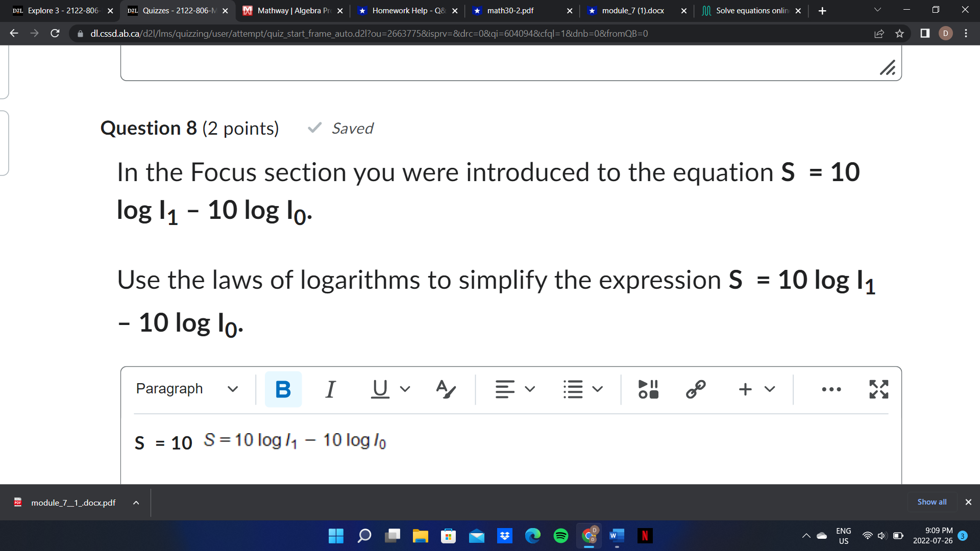Image resolution: width=980 pixels, height=551 pixels.
Task: Toggle Wi-Fi from the system tray
Action: (867, 536)
